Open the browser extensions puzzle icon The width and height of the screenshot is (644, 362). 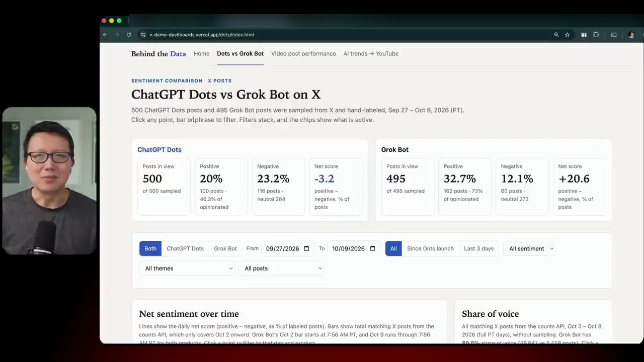tap(596, 35)
